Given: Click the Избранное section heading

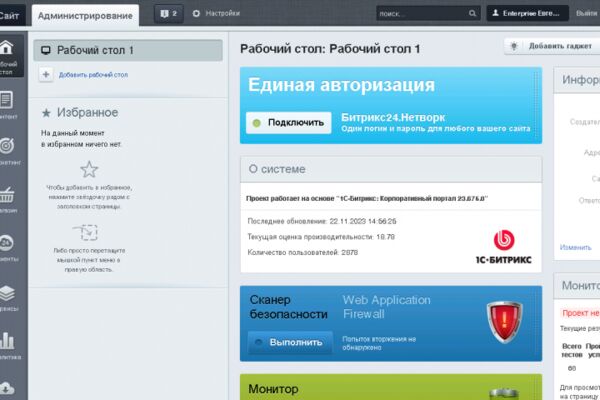Looking at the screenshot, I should click(x=88, y=113).
